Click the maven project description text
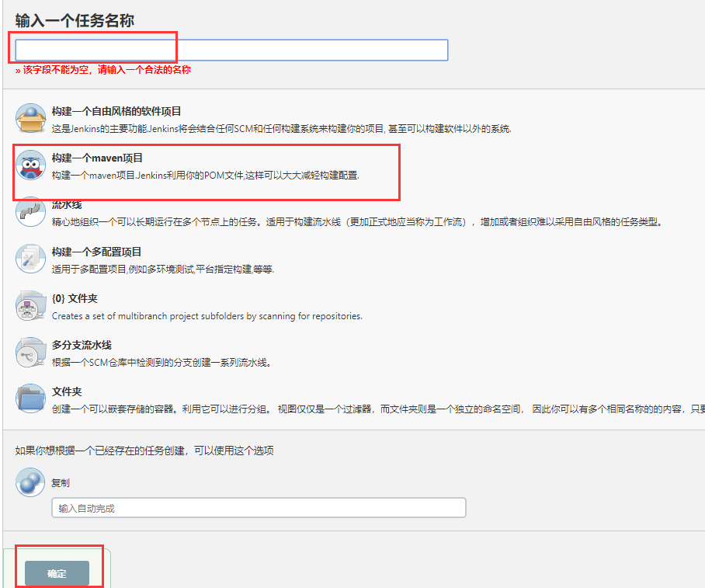The width and height of the screenshot is (705, 588). point(206,175)
